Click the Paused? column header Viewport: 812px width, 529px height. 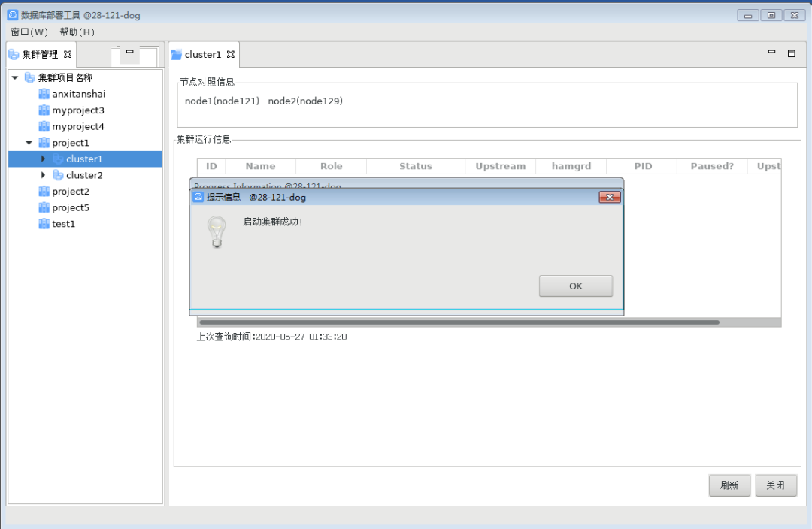713,166
